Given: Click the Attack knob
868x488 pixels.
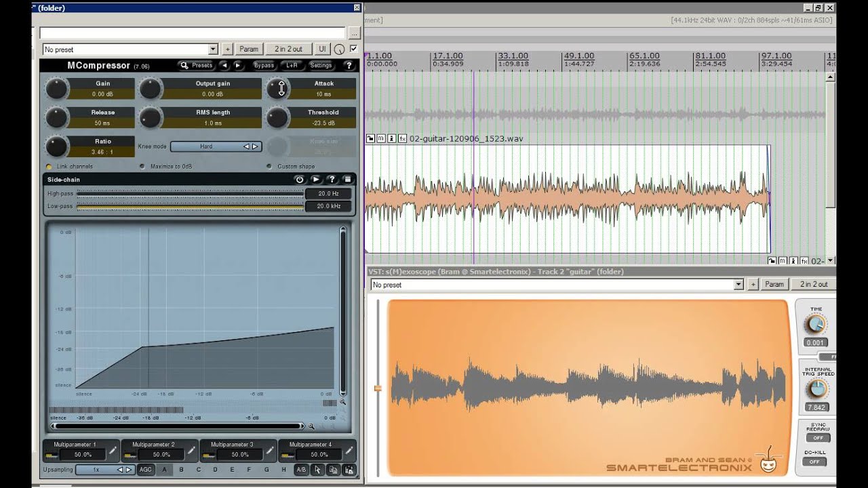Looking at the screenshot, I should coord(277,89).
